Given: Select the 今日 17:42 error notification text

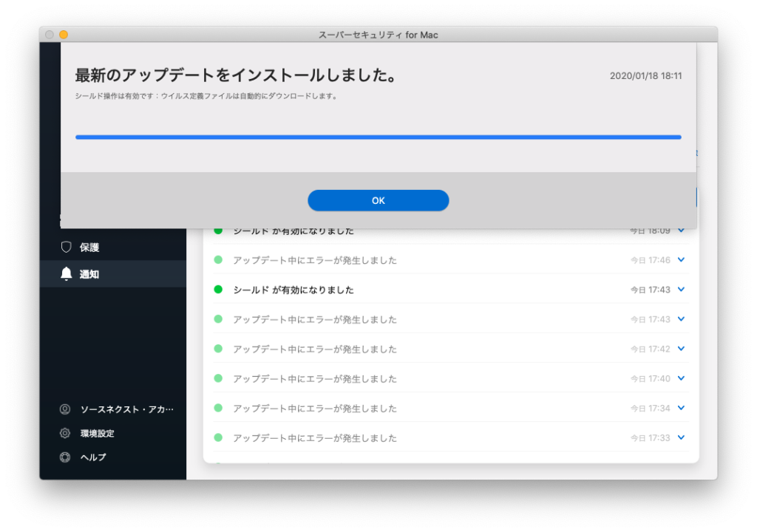Looking at the screenshot, I should [315, 349].
